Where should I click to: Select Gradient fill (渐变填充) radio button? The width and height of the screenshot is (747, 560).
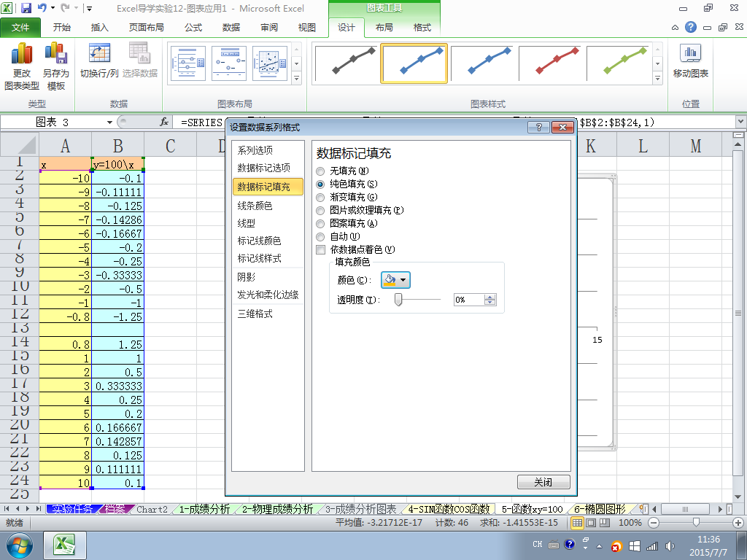pyautogui.click(x=321, y=197)
